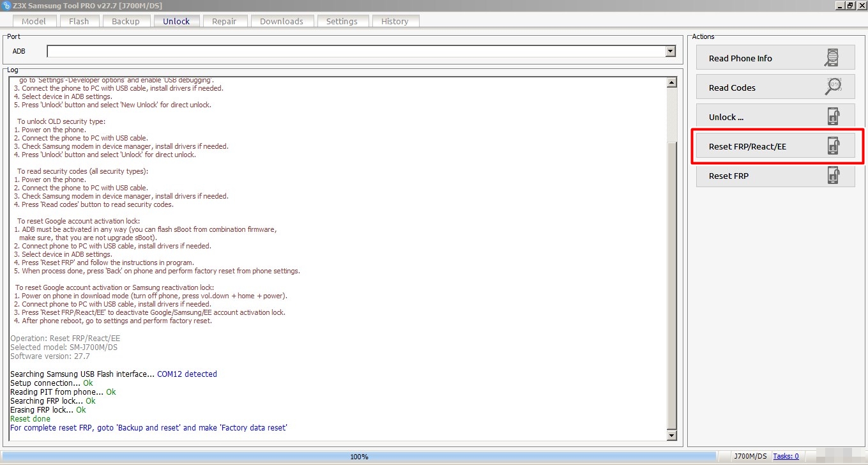
Task: Click the 'COM12 detected' log text
Action: 187,374
